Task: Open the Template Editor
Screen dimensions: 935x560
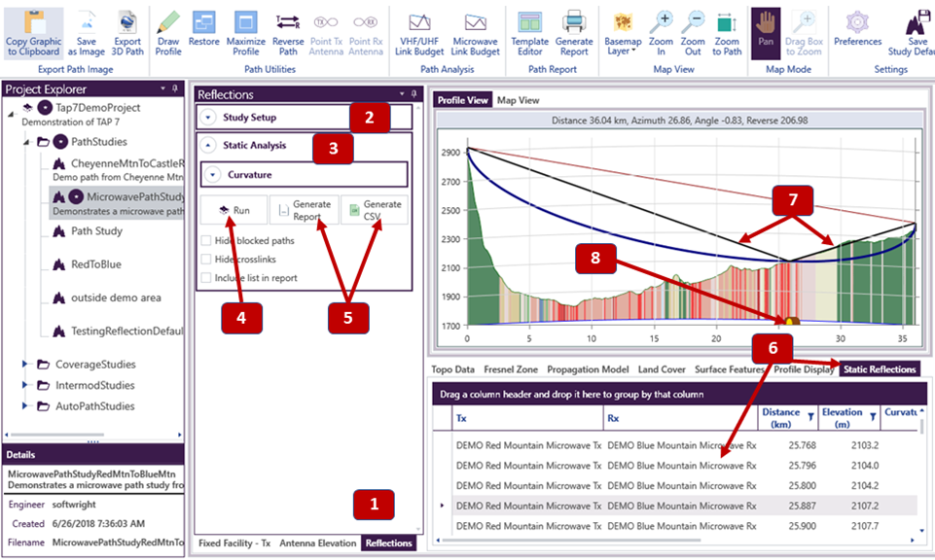Action: tap(530, 21)
